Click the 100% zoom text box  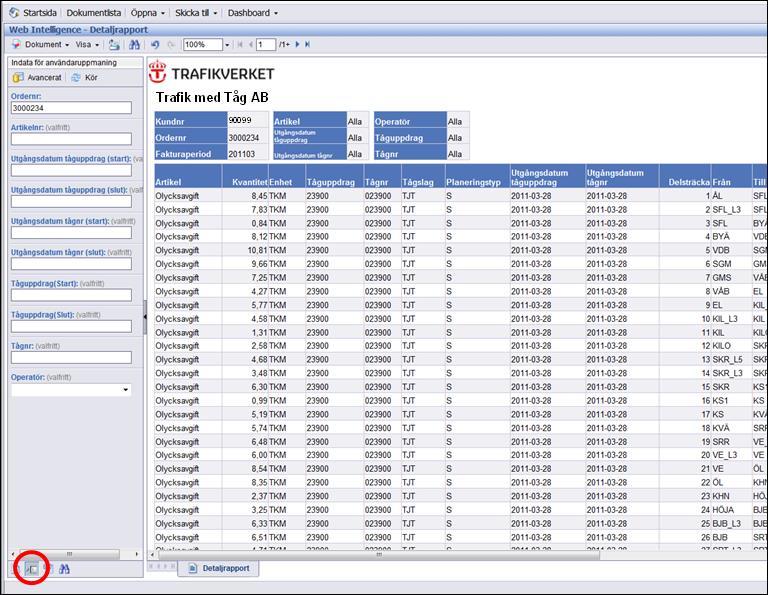point(203,45)
